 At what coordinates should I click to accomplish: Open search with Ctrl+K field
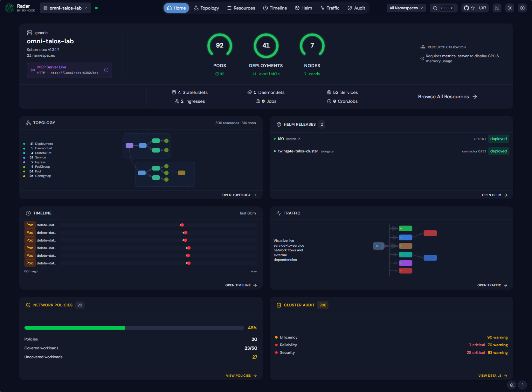pos(444,8)
